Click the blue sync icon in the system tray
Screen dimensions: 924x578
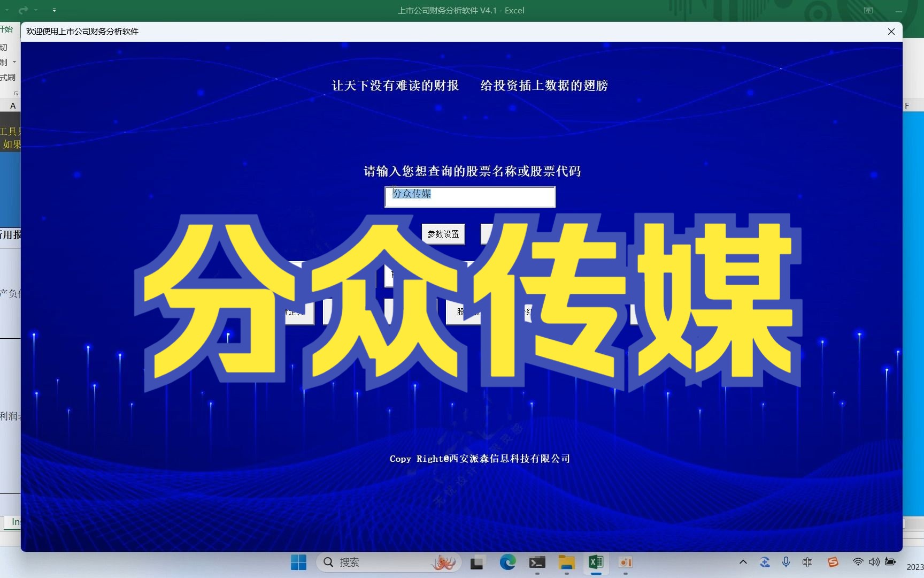pyautogui.click(x=765, y=562)
